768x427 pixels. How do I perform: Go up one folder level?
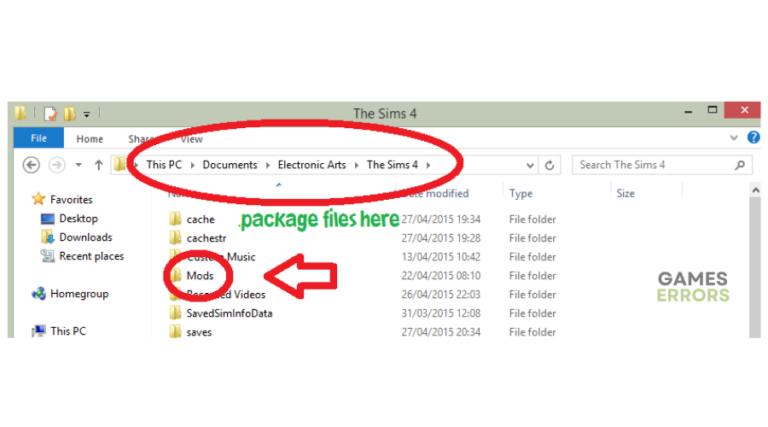[x=98, y=165]
